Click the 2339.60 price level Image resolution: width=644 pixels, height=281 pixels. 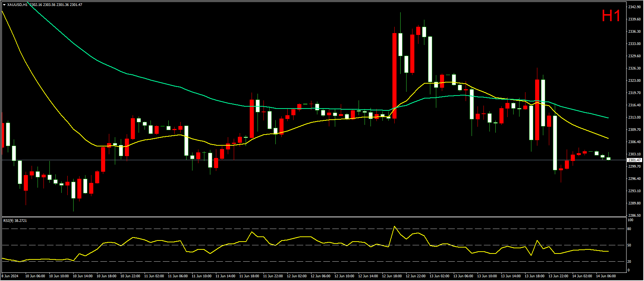[x=634, y=19]
